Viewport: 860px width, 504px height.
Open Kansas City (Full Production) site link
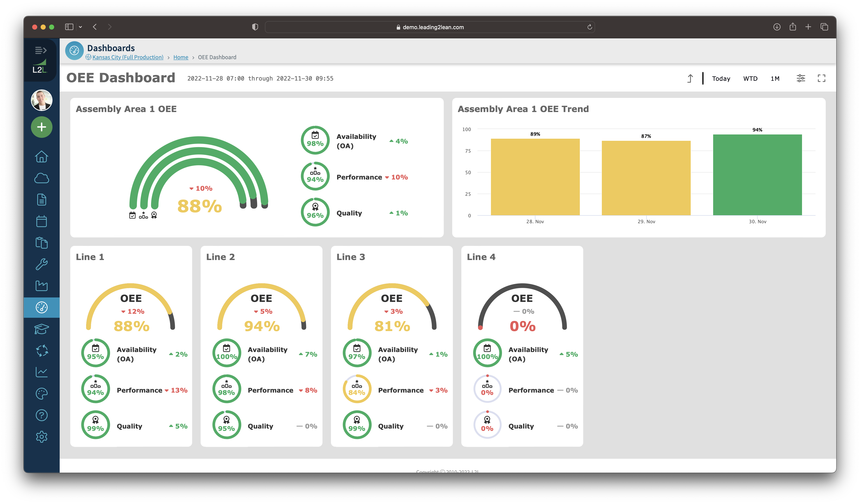pyautogui.click(x=128, y=57)
